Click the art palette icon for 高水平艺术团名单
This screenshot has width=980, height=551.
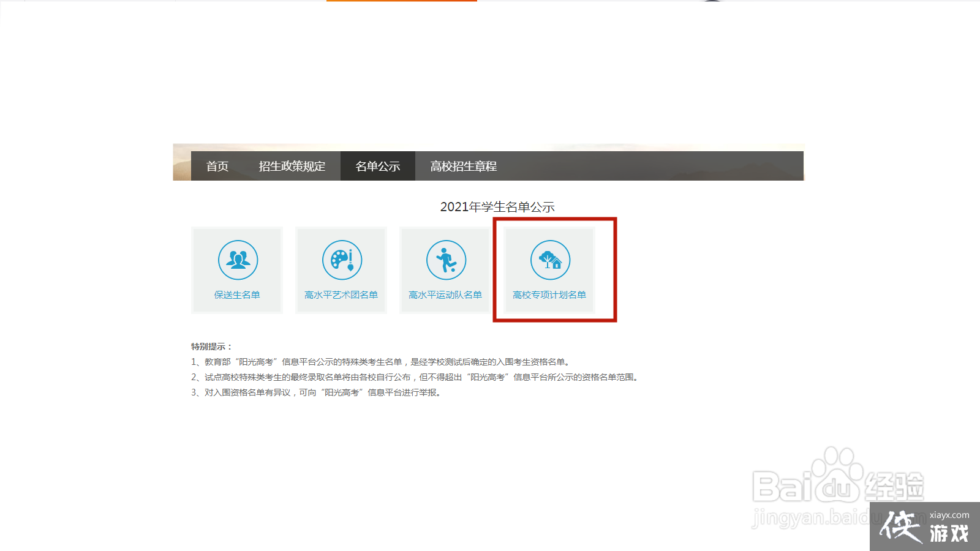[342, 260]
